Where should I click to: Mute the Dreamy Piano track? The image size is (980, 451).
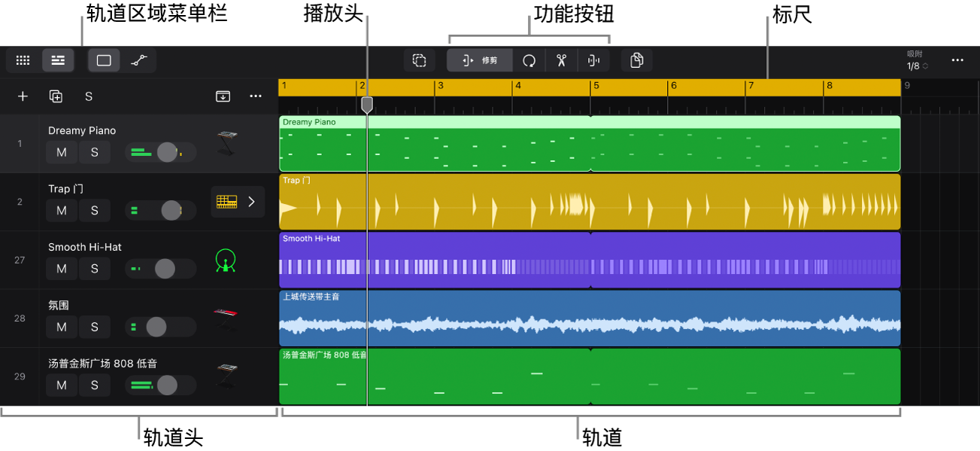[x=62, y=152]
